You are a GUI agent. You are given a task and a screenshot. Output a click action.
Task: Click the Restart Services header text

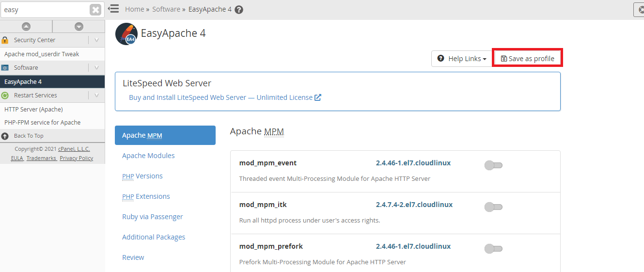point(35,96)
